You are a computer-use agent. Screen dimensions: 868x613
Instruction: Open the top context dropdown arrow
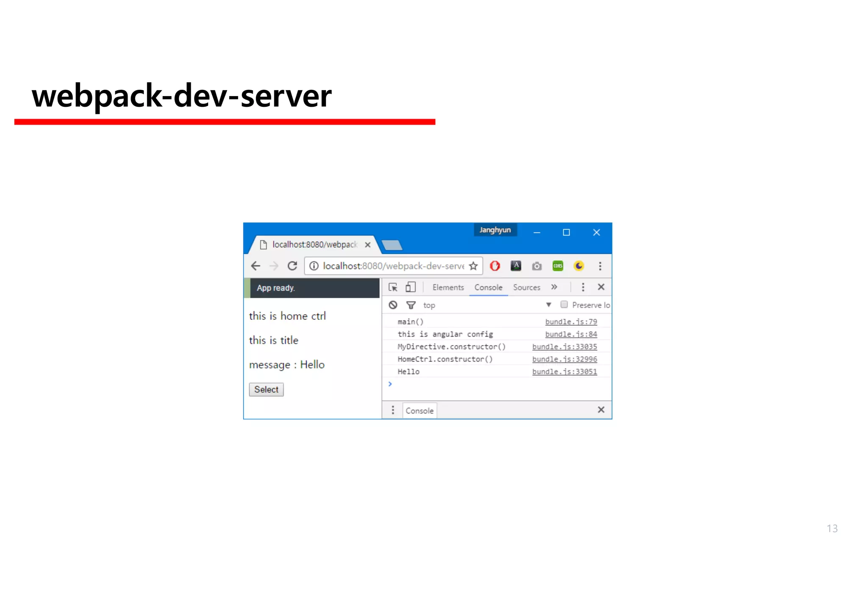coord(548,305)
